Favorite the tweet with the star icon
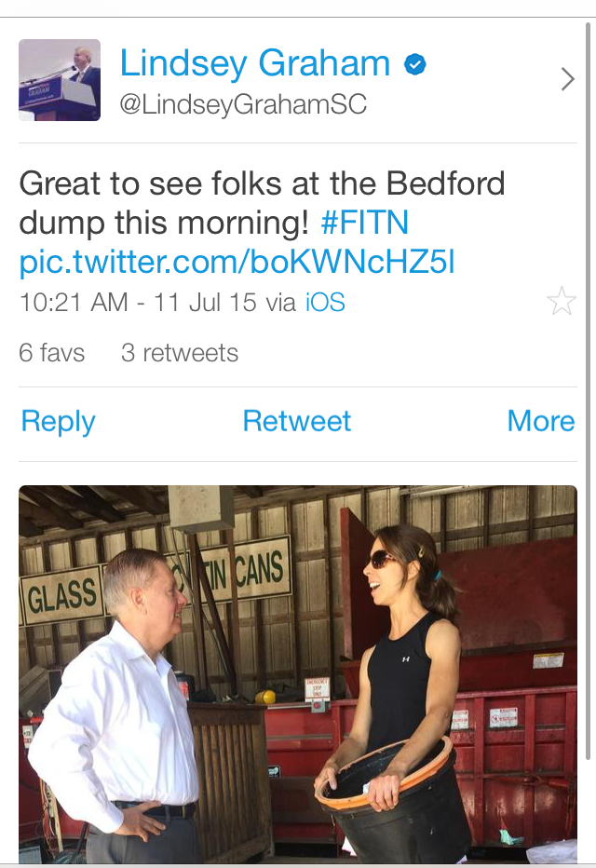Screen dimensions: 596x868 point(562,302)
